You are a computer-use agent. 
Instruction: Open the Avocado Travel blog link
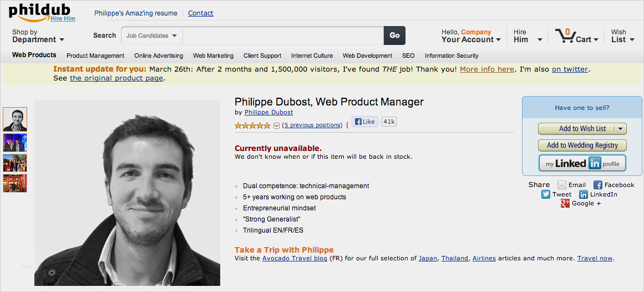[x=295, y=258]
